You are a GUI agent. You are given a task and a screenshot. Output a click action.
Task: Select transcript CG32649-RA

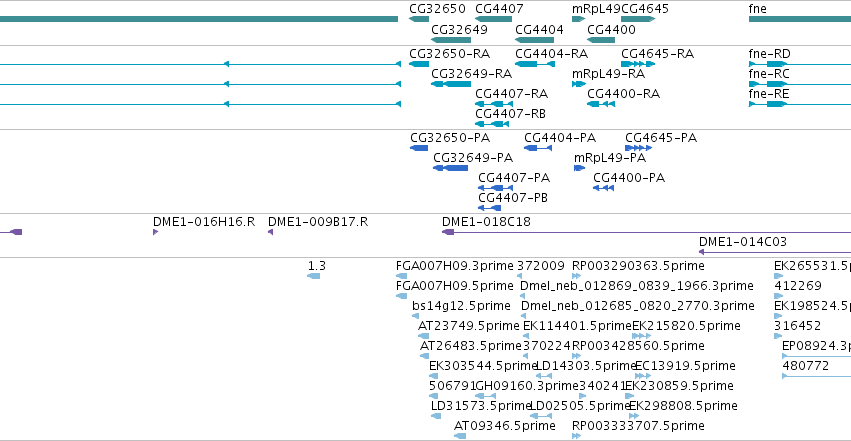tap(451, 84)
